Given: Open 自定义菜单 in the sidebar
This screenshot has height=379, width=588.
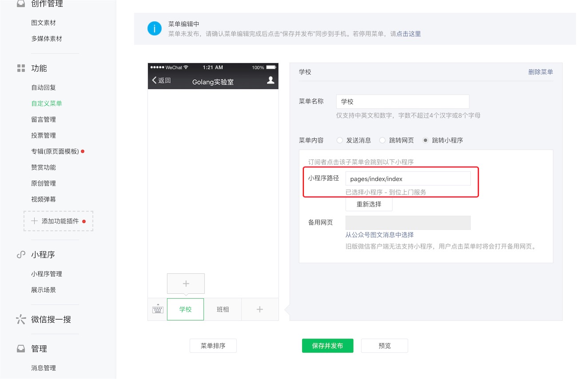Looking at the screenshot, I should 47,103.
